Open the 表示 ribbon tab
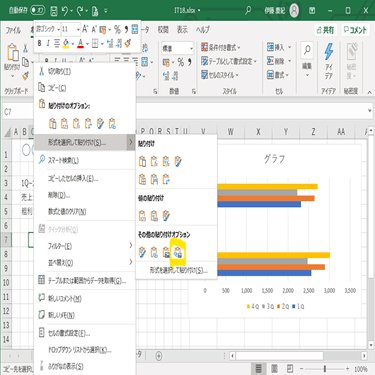This screenshot has height=375, width=375. pyautogui.click(x=182, y=30)
